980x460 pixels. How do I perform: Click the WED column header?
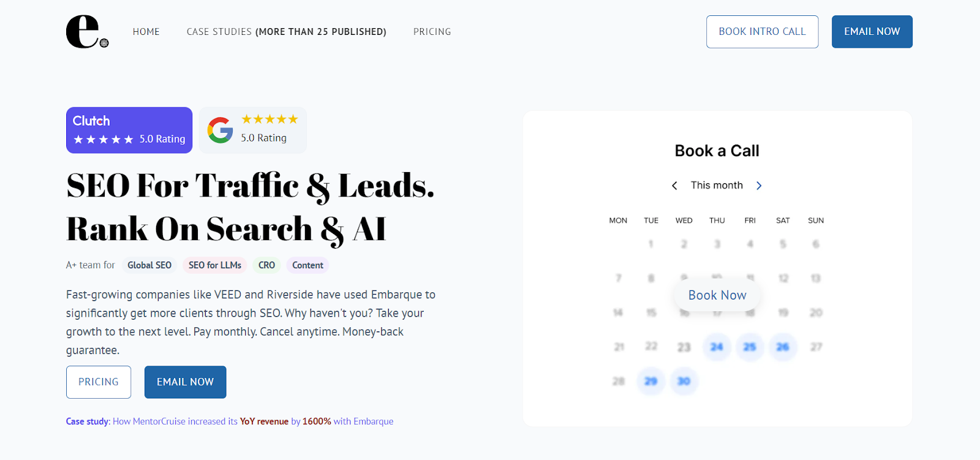(x=684, y=221)
